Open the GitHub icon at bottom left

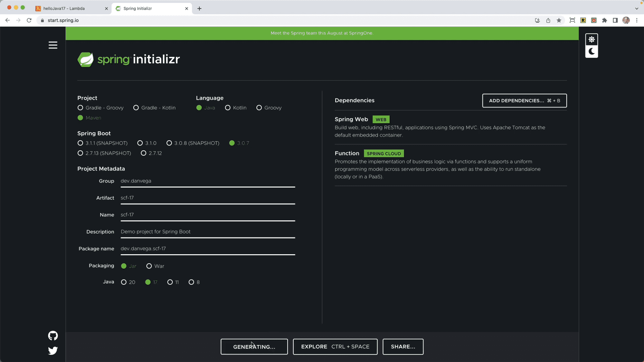click(52, 335)
